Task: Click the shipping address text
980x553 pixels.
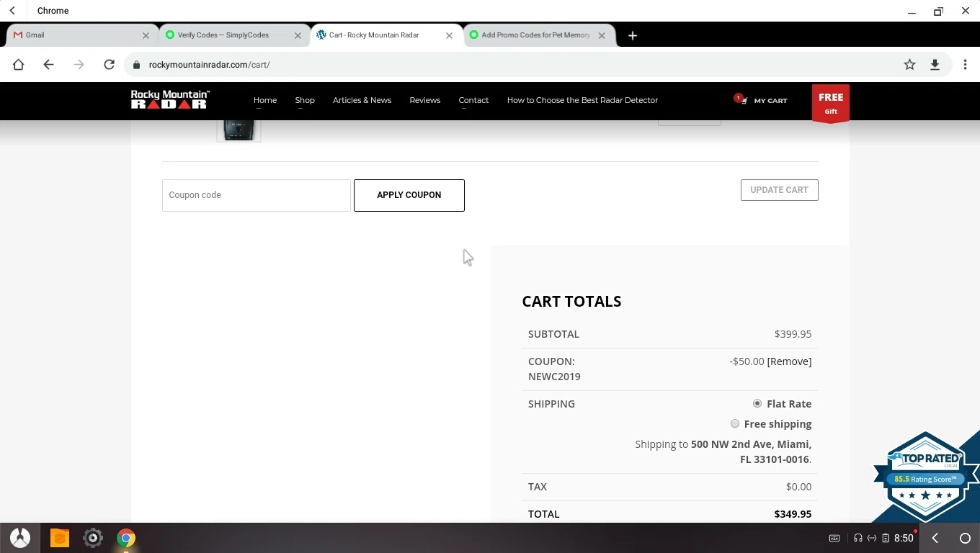Action: (x=723, y=451)
